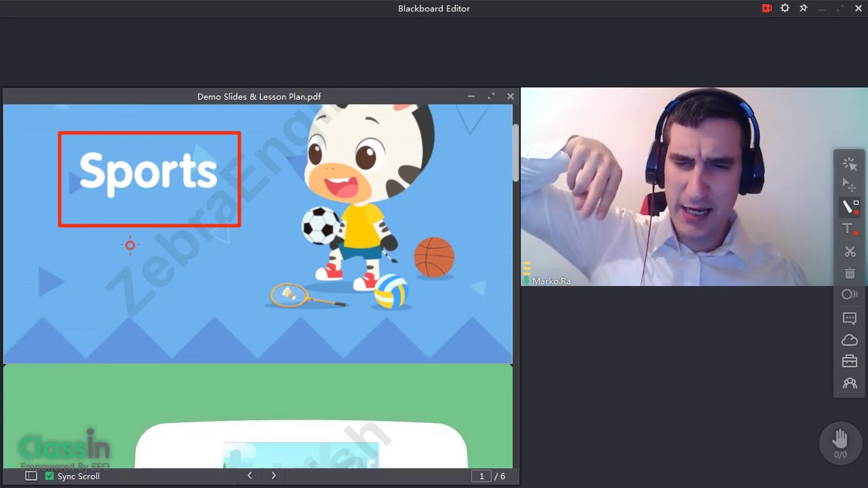
Task: Click the page number input field
Action: point(481,476)
